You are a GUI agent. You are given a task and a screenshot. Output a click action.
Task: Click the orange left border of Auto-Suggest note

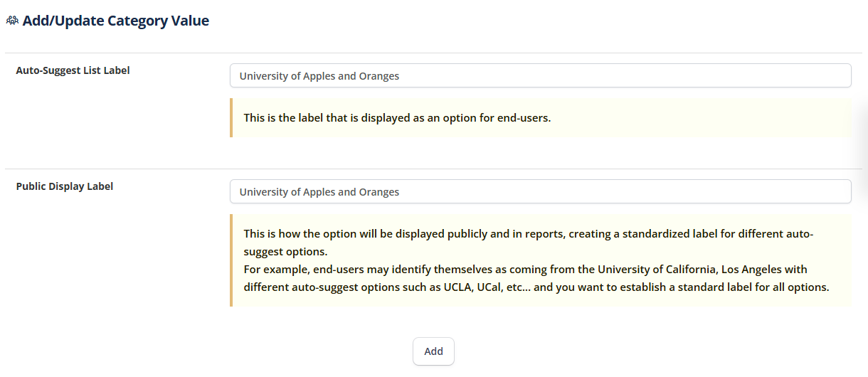231,118
